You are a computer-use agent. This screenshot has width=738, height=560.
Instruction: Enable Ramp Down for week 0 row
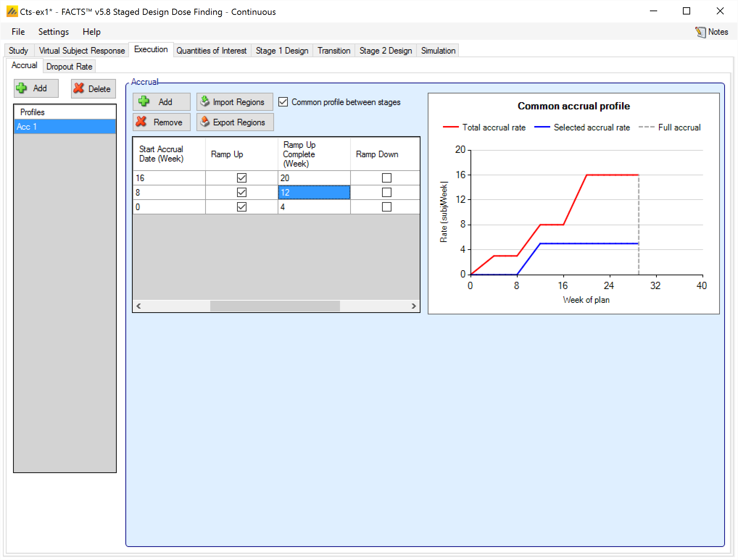pos(386,207)
